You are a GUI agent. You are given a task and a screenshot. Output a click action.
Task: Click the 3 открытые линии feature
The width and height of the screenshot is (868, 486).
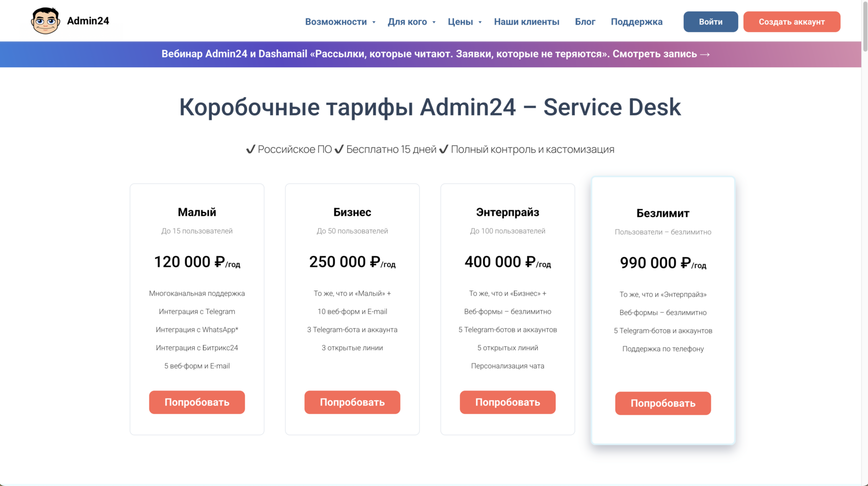[352, 347]
